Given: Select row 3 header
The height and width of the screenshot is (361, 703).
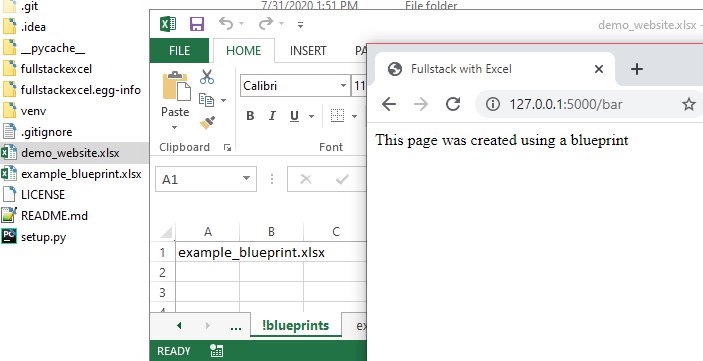Looking at the screenshot, I should point(163,292).
